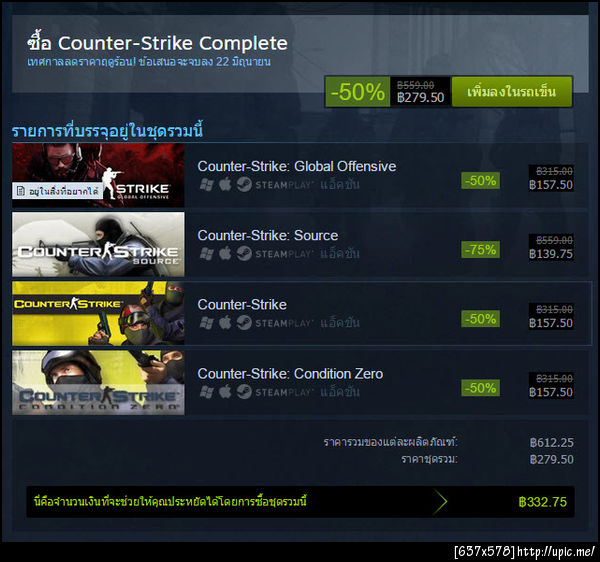Image resolution: width=600 pixels, height=562 pixels.
Task: Click the Steam logo under Counter-Strike
Action: pyautogui.click(x=244, y=323)
